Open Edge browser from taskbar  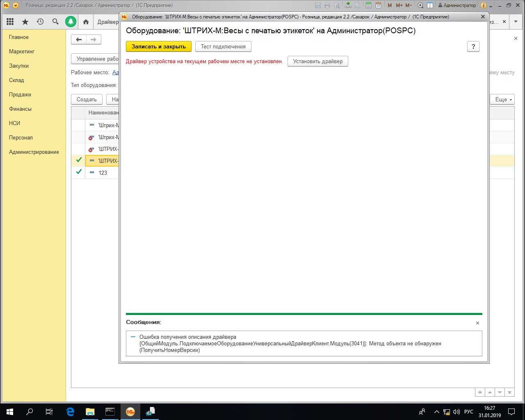[x=70, y=412]
